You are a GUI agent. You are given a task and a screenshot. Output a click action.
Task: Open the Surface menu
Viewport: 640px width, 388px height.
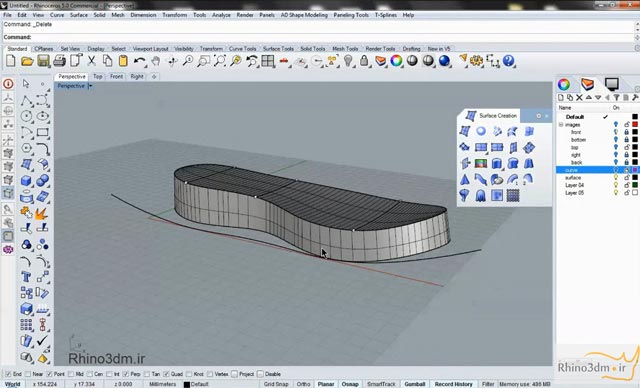click(x=79, y=15)
